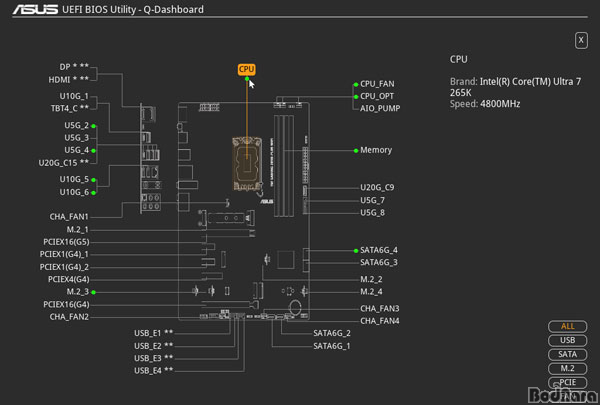
Task: Choose the TBT4_C Thunderbolt port label
Action: point(70,108)
